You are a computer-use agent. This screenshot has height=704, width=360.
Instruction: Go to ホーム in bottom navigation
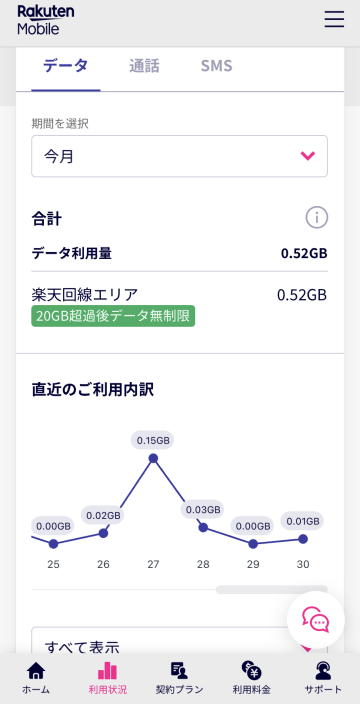pyautogui.click(x=36, y=678)
